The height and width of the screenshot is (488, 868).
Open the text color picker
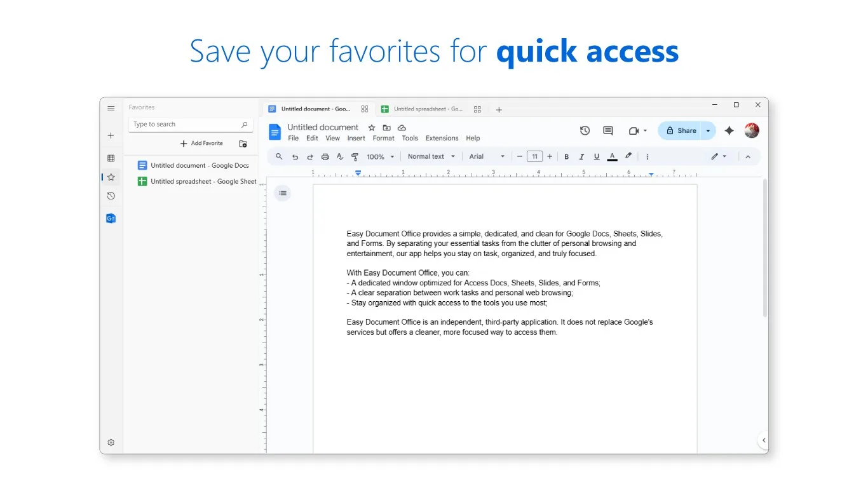tap(612, 156)
